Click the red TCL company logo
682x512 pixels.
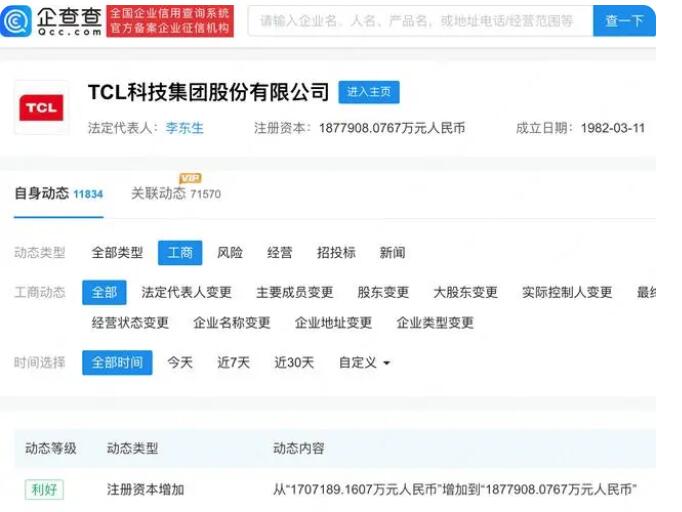point(41,108)
